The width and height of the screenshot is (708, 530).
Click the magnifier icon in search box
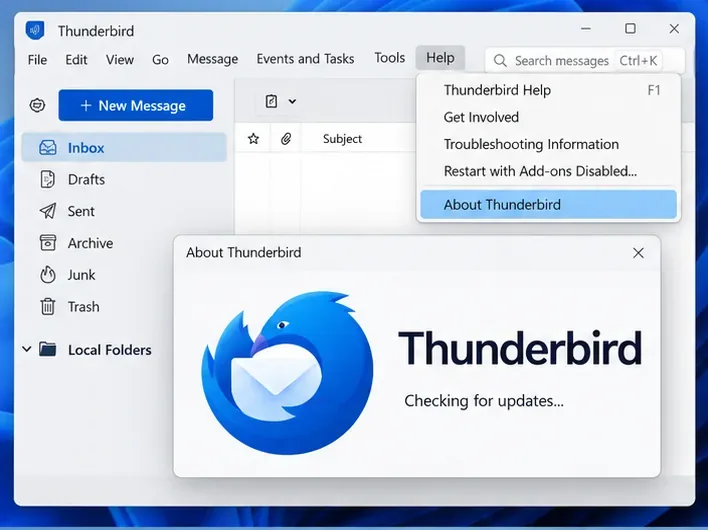(500, 60)
